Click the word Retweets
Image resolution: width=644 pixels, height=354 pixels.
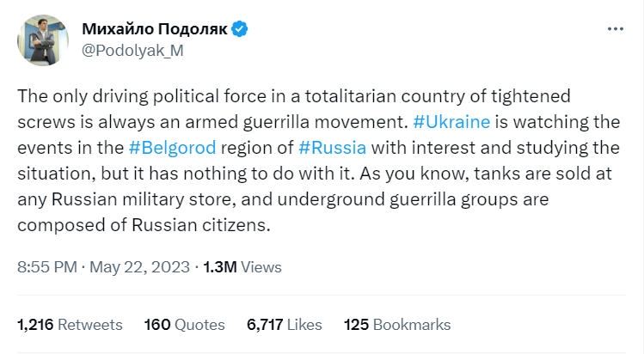[x=90, y=325]
